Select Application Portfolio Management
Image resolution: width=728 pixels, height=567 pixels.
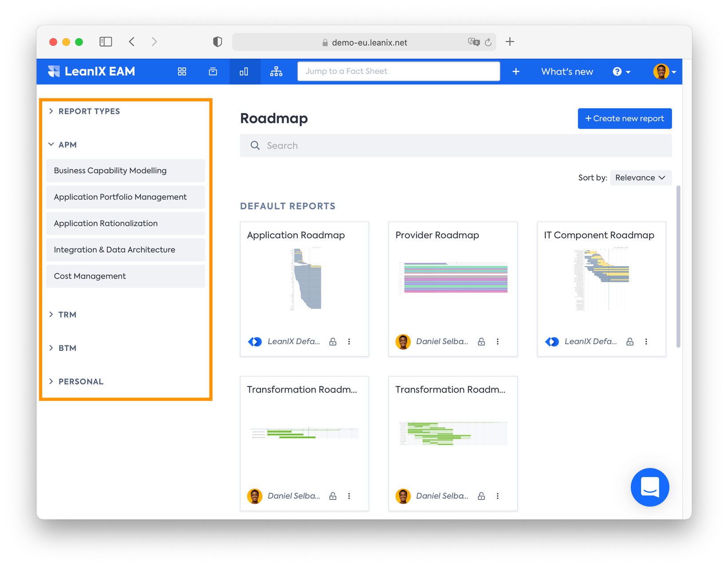tap(126, 197)
